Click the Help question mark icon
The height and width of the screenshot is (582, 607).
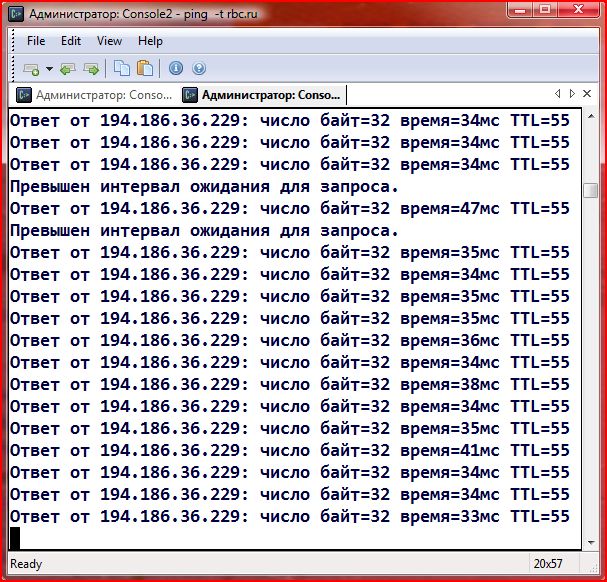(x=199, y=69)
